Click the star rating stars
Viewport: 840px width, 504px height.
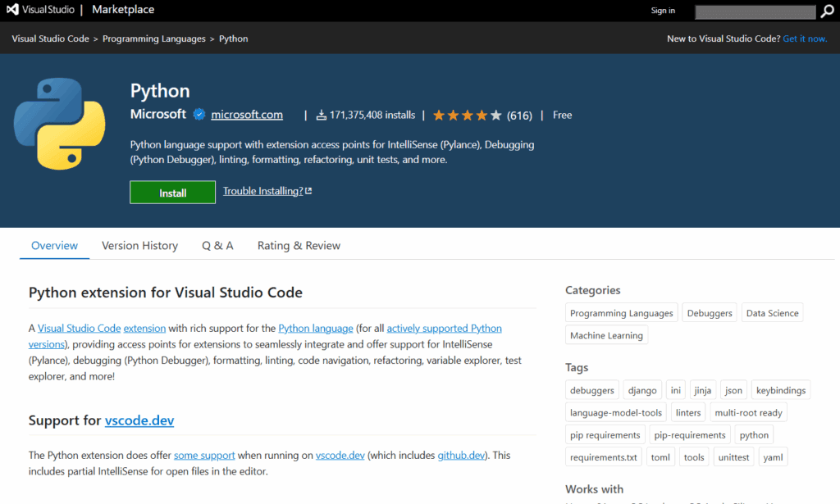point(467,115)
